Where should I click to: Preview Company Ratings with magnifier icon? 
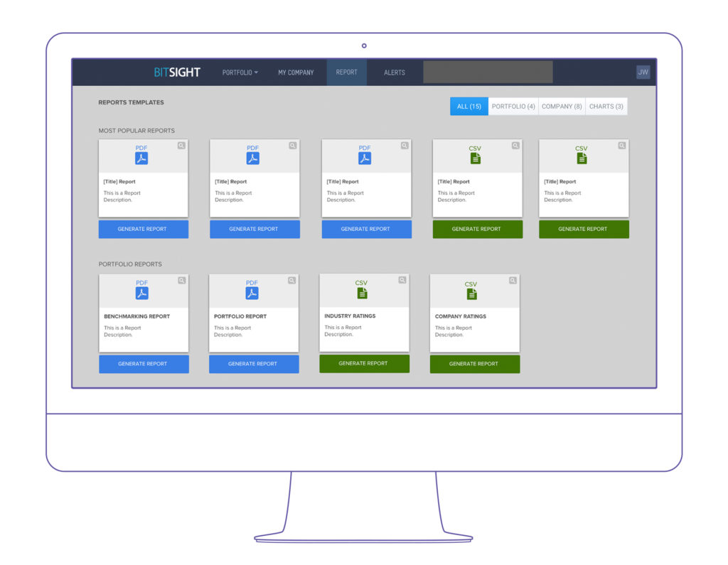point(513,281)
